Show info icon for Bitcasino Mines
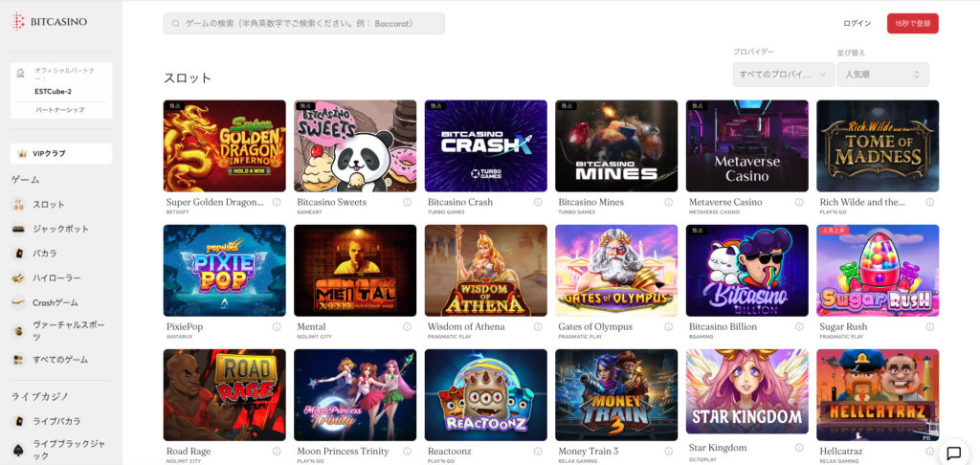 click(668, 202)
